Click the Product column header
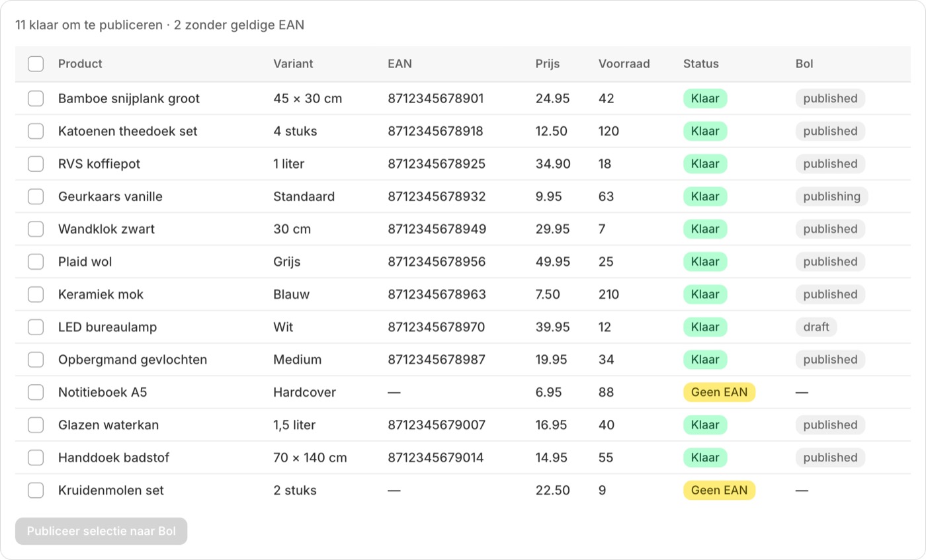This screenshot has height=560, width=926. pyautogui.click(x=80, y=64)
